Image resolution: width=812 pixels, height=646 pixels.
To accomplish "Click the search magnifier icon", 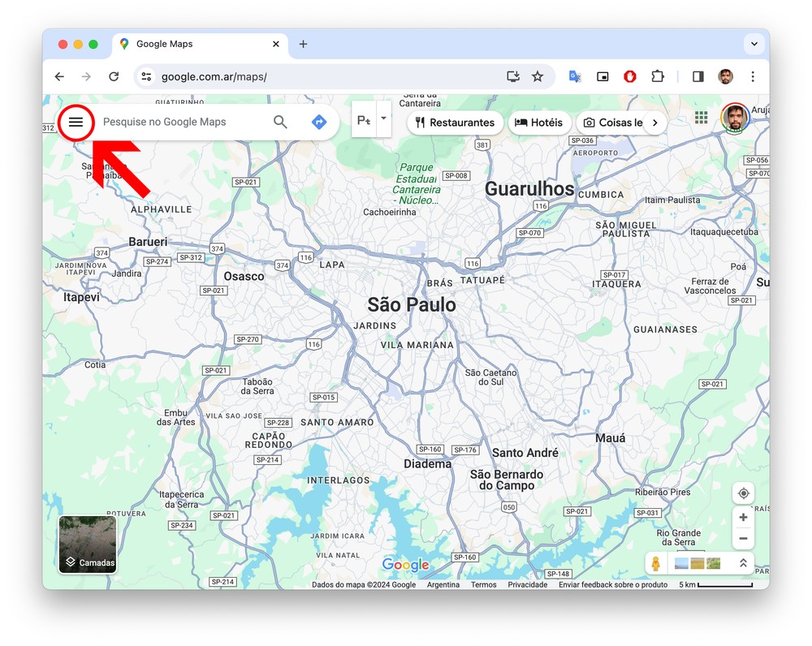I will [280, 122].
